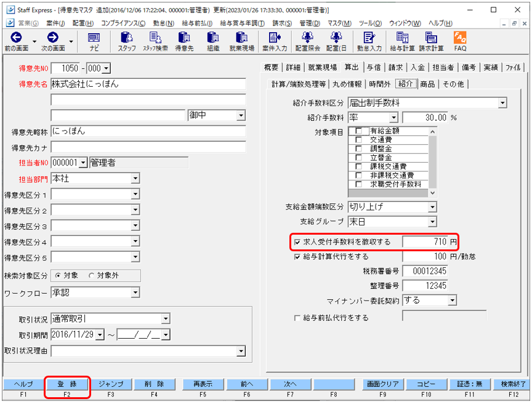This screenshot has height=404, width=532.
Task: Click the 対象項目 list scrollbar track
Action: tap(432, 162)
